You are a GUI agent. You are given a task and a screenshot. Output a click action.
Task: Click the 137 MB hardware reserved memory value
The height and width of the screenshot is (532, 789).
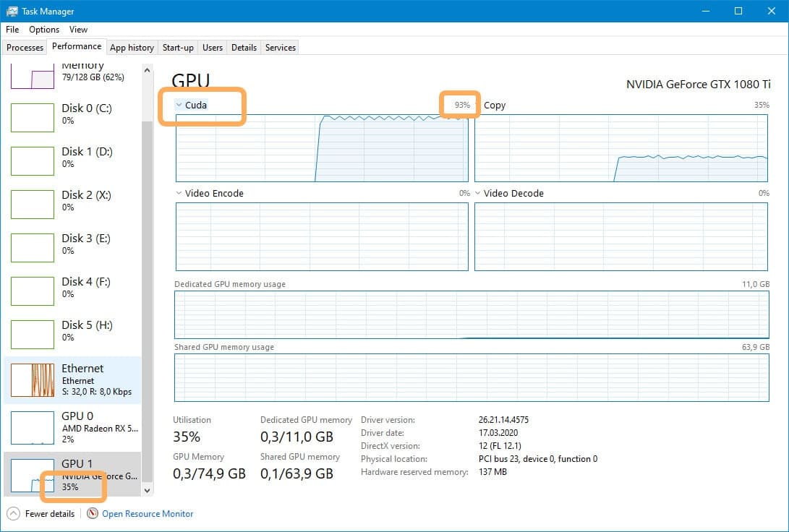(x=492, y=472)
